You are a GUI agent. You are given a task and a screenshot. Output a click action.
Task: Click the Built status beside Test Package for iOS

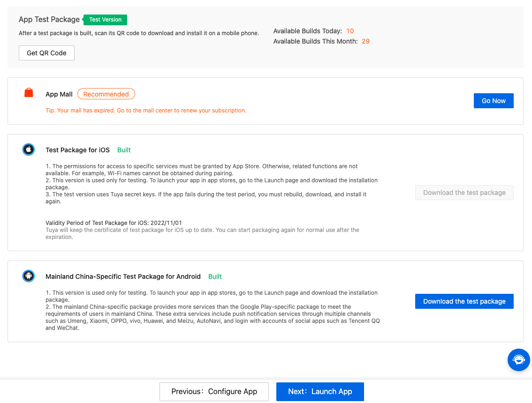[124, 150]
